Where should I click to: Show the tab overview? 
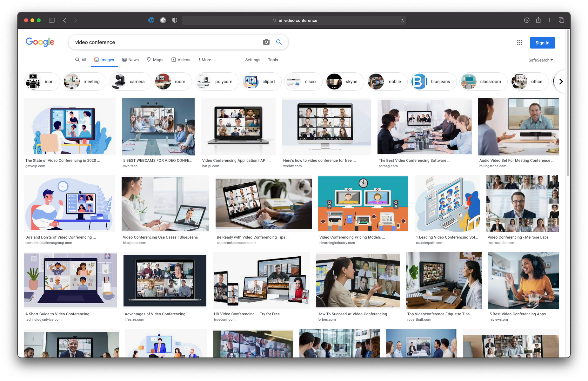561,20
